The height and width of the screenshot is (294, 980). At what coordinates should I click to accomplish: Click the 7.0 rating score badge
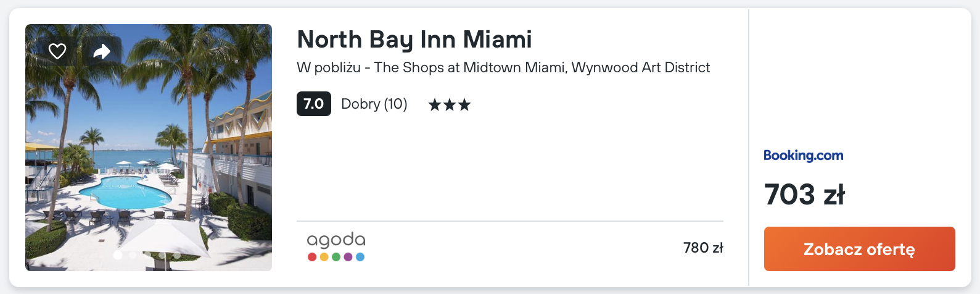click(313, 104)
